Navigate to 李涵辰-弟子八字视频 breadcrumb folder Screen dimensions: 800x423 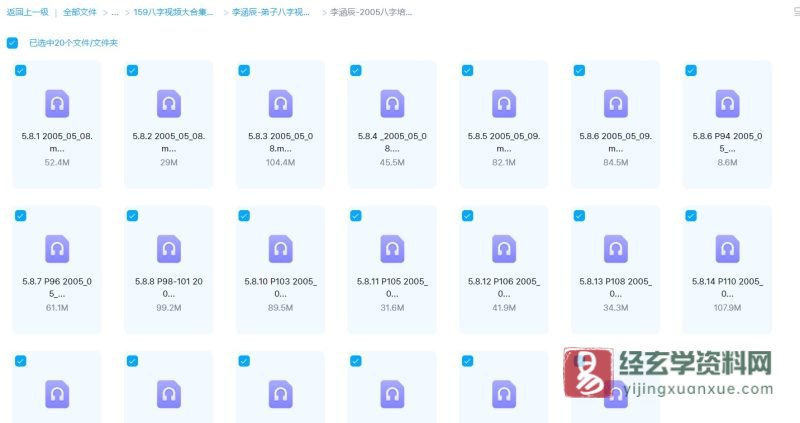(x=271, y=13)
